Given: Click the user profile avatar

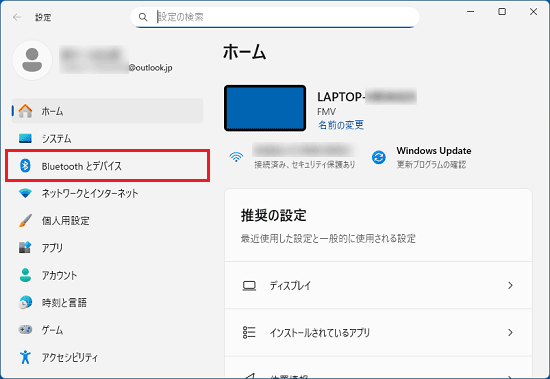Looking at the screenshot, I should [x=32, y=60].
